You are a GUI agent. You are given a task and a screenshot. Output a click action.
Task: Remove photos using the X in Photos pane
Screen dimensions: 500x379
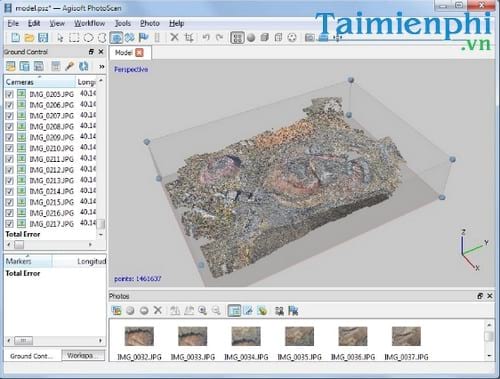[158, 310]
